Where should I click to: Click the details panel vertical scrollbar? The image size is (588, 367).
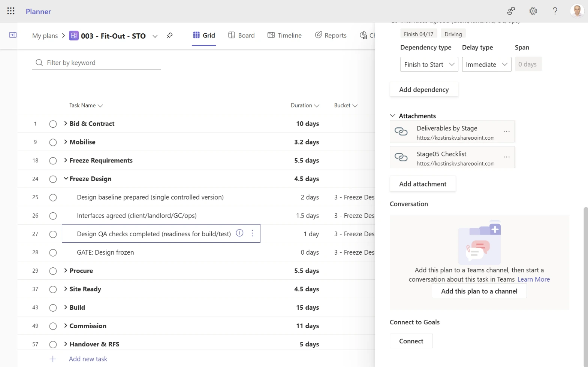tap(585, 286)
